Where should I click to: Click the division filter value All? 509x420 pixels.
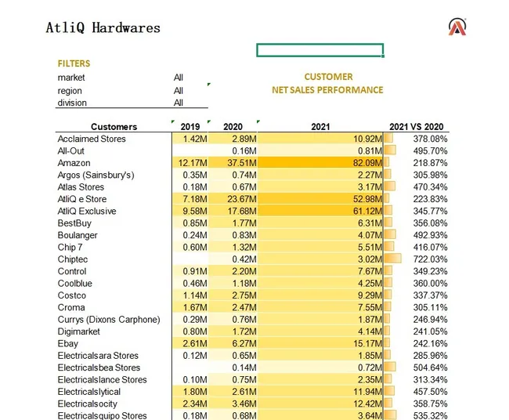point(179,103)
